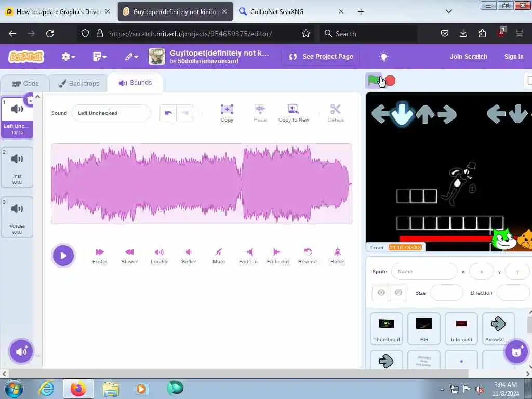Select the Inst sound in list

(17, 167)
